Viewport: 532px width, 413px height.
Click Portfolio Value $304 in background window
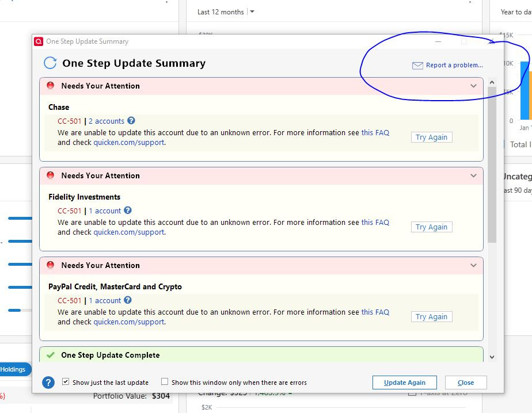tap(131, 396)
